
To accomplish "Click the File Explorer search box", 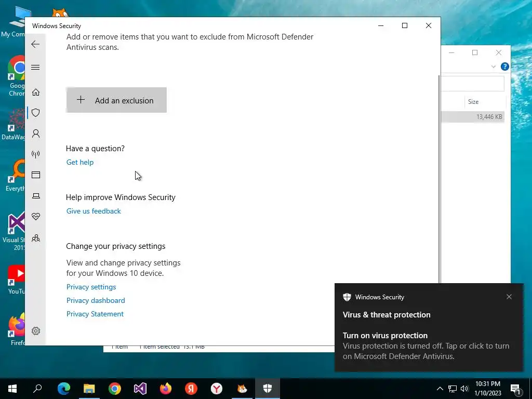I will [473, 84].
